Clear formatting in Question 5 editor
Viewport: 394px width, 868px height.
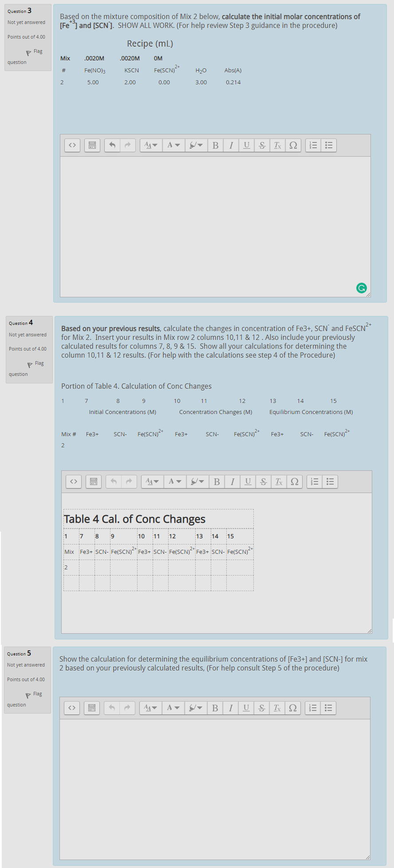[277, 708]
